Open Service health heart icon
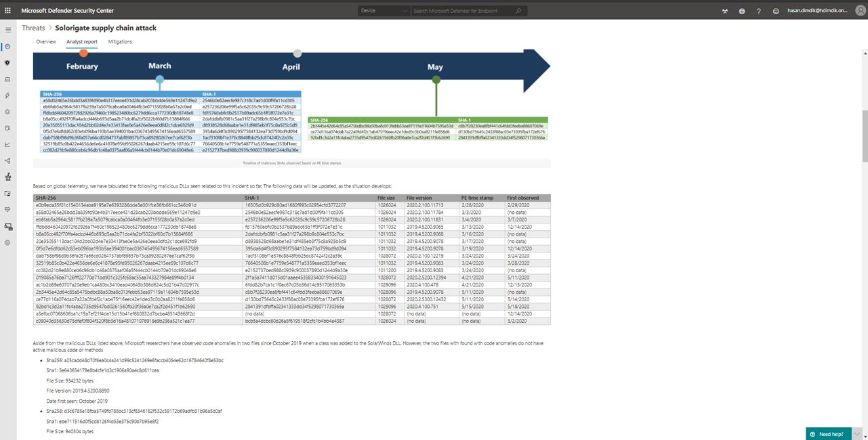The width and height of the screenshot is (868, 440). click(x=8, y=209)
